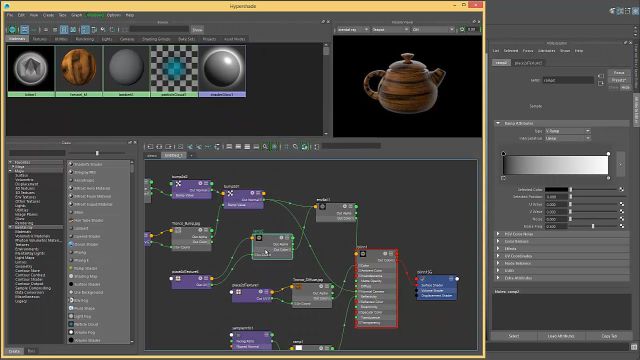
Task: Open the File menu in Hypershade
Action: 10,15
